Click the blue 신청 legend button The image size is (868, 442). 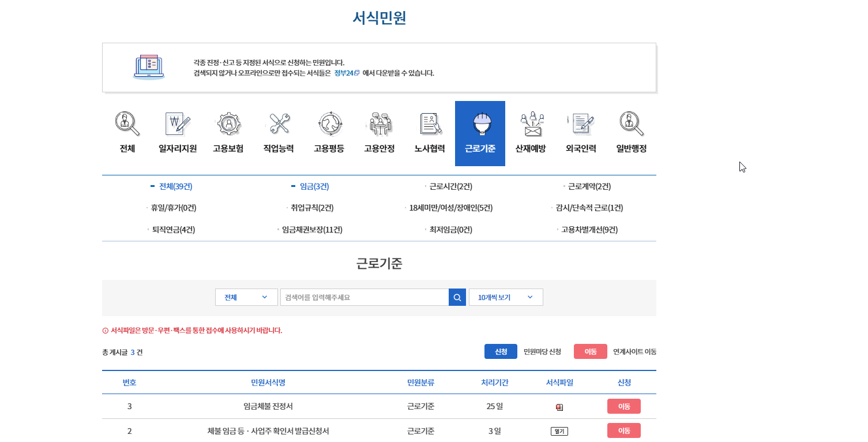pos(501,351)
